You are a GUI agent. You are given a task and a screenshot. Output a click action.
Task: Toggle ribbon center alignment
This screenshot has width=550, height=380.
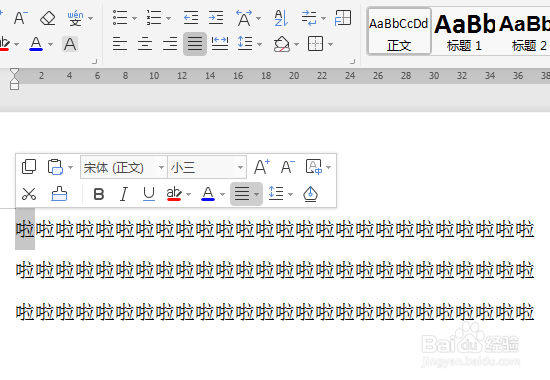pos(145,44)
